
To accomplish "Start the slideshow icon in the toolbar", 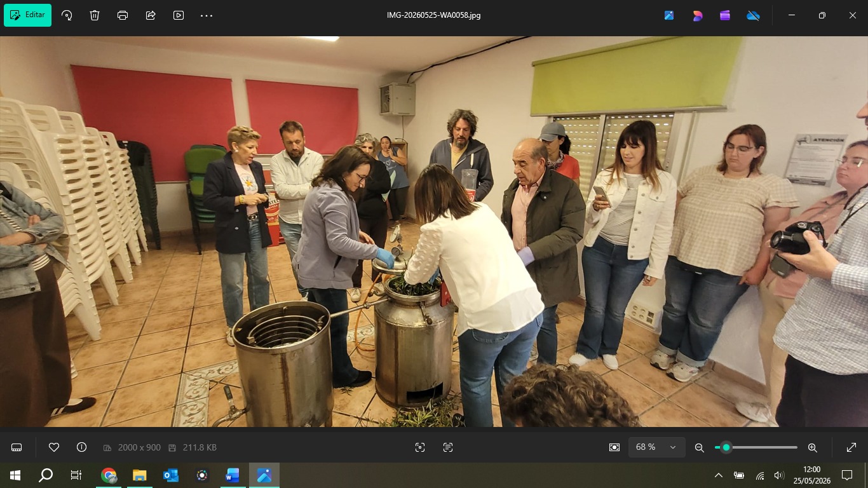I will pyautogui.click(x=179, y=15).
